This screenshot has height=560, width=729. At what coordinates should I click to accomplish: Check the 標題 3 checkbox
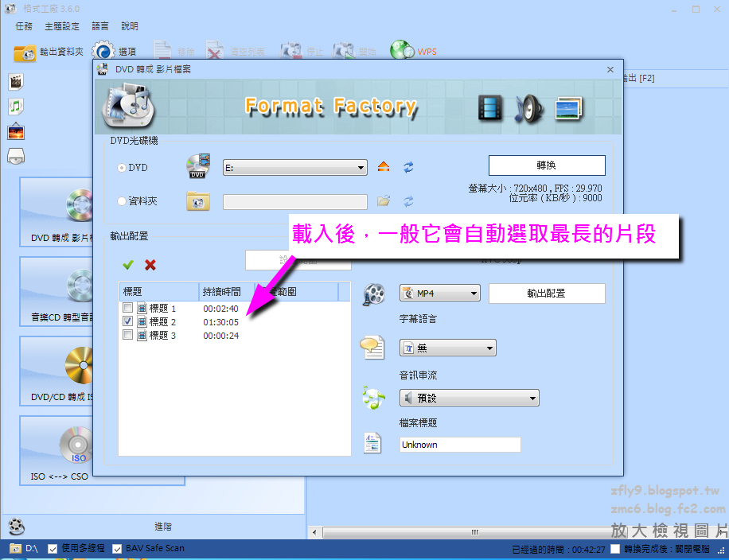(128, 335)
